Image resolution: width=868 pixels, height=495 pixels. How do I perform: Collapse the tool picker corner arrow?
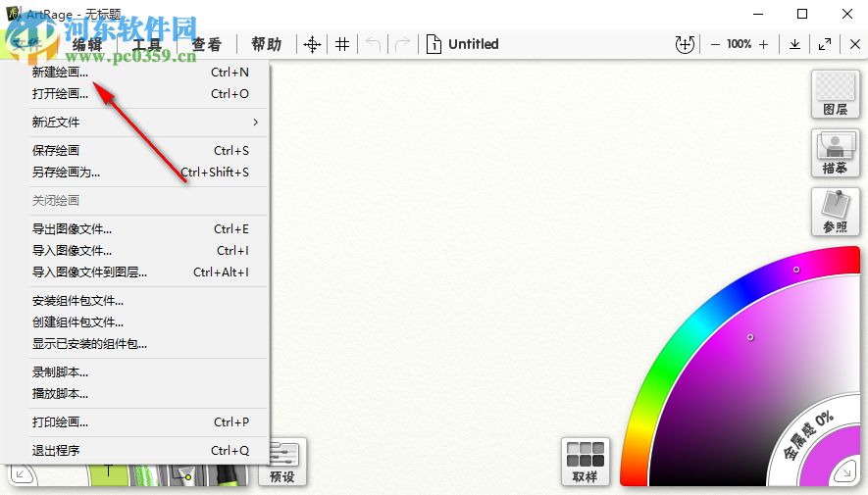21,474
